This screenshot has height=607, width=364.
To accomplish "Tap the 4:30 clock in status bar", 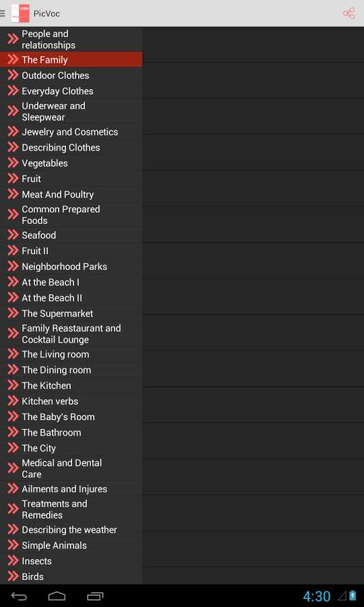I will 316,596.
